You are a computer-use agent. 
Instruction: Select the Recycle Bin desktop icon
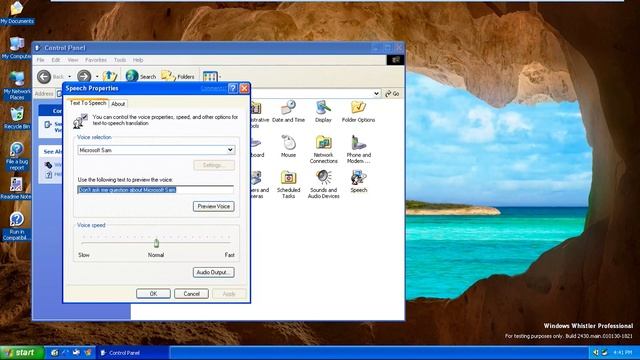pyautogui.click(x=17, y=118)
